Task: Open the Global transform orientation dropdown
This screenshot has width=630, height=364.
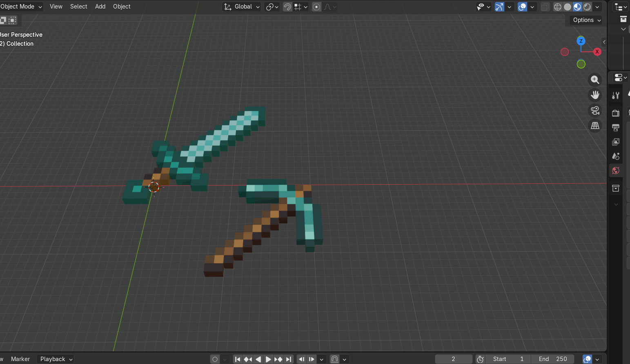Action: (242, 7)
